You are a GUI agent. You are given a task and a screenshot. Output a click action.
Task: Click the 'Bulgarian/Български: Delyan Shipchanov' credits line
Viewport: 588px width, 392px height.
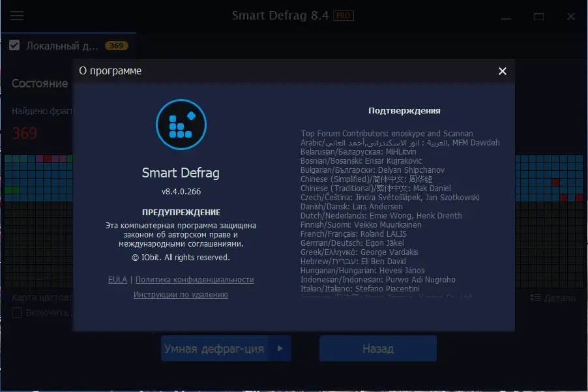point(372,170)
